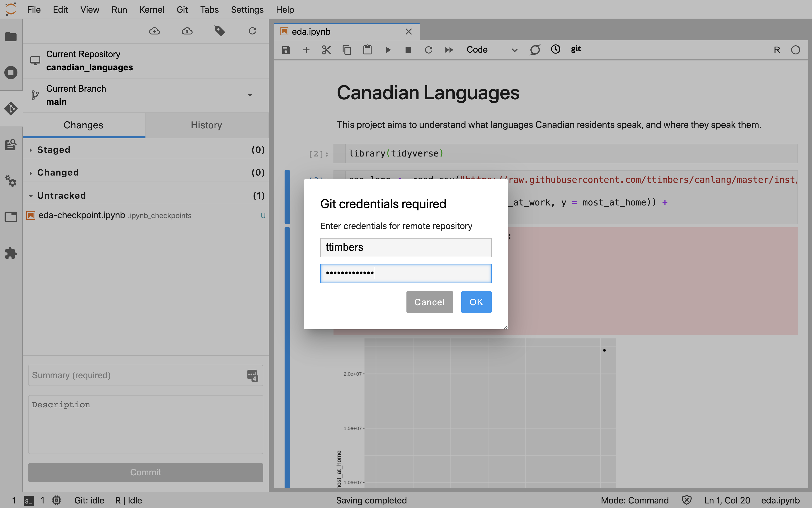Click OK in Git credentials dialog
Image resolution: width=812 pixels, height=508 pixels.
click(476, 302)
